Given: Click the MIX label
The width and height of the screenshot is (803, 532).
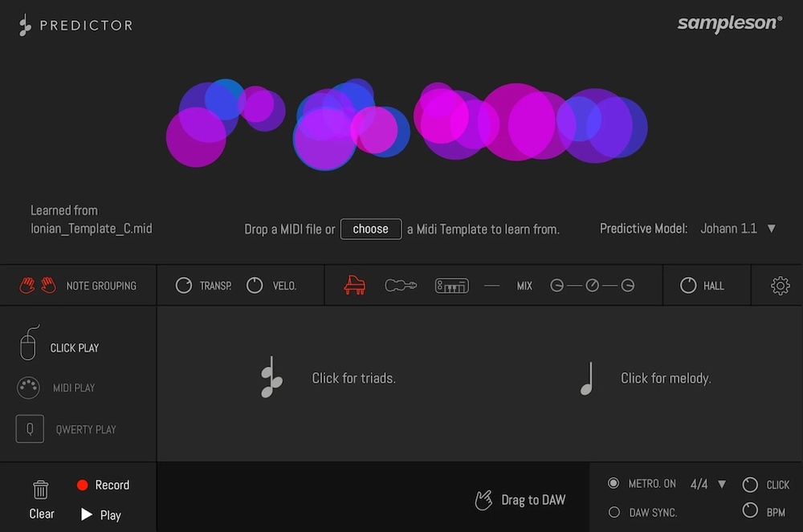Looking at the screenshot, I should tap(524, 286).
